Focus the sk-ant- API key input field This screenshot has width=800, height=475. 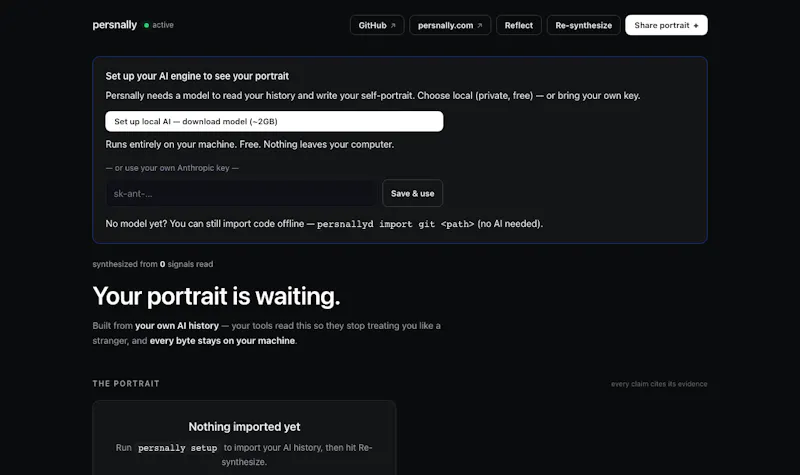point(241,193)
